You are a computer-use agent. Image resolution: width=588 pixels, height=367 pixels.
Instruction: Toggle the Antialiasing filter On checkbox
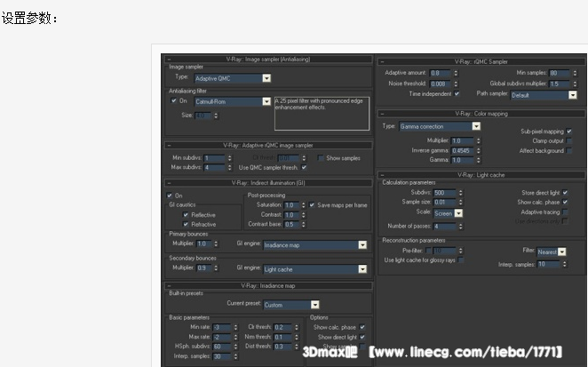pos(173,100)
